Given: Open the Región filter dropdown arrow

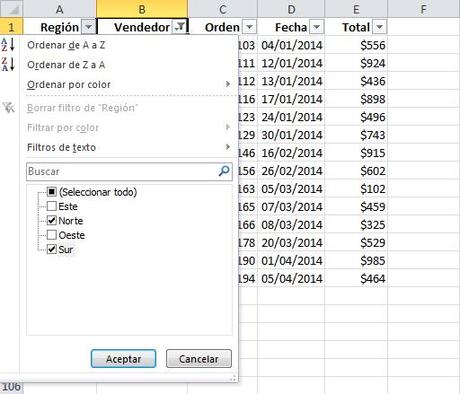Looking at the screenshot, I should 88,27.
